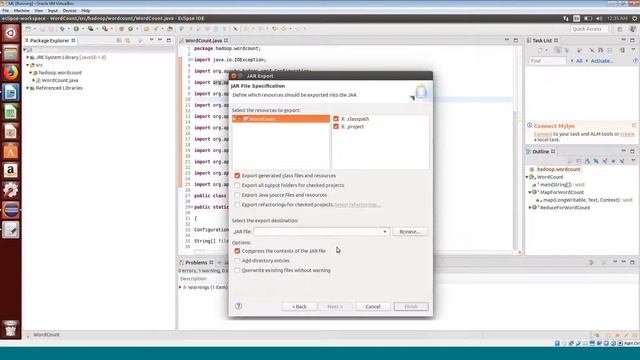
Task: Click the Browse button for JAR file
Action: pyautogui.click(x=410, y=231)
